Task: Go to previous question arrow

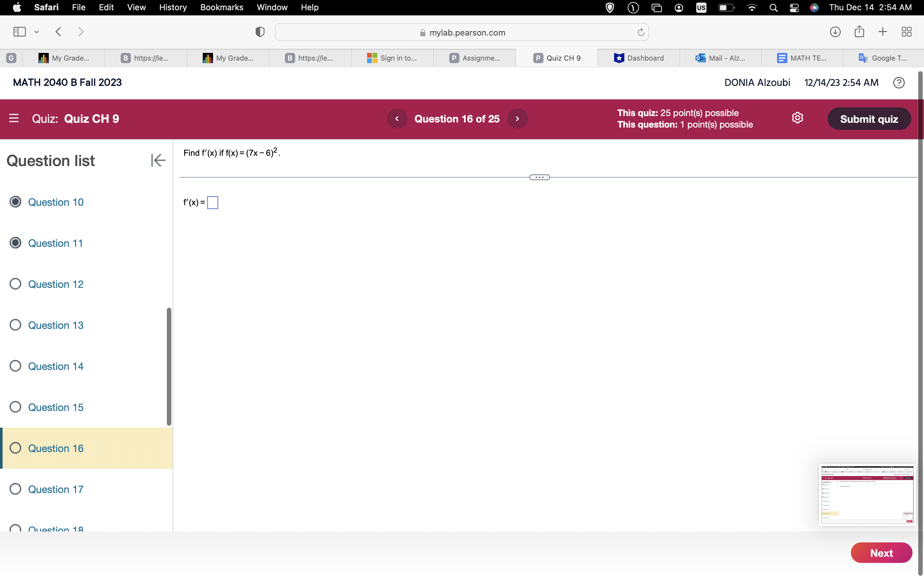Action: 397,119
